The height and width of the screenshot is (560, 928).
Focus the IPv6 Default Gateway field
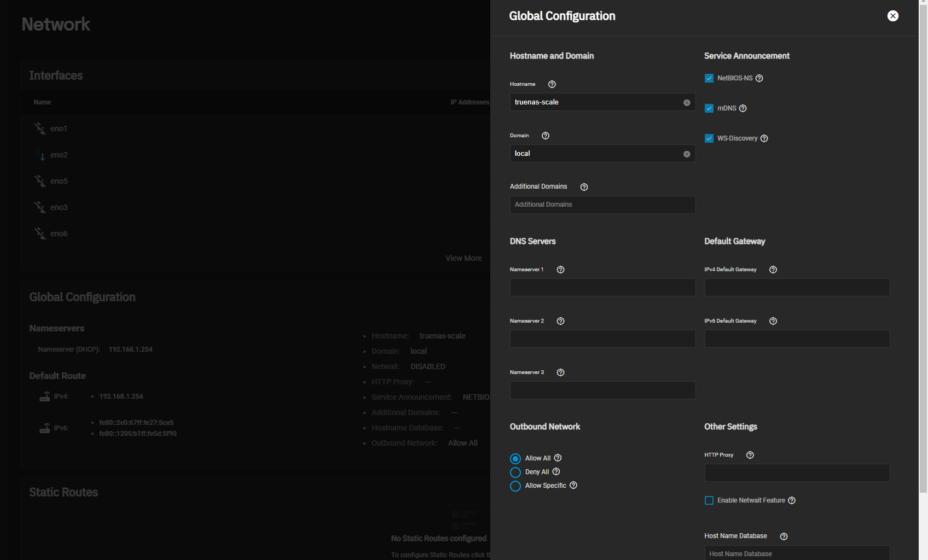tap(797, 339)
